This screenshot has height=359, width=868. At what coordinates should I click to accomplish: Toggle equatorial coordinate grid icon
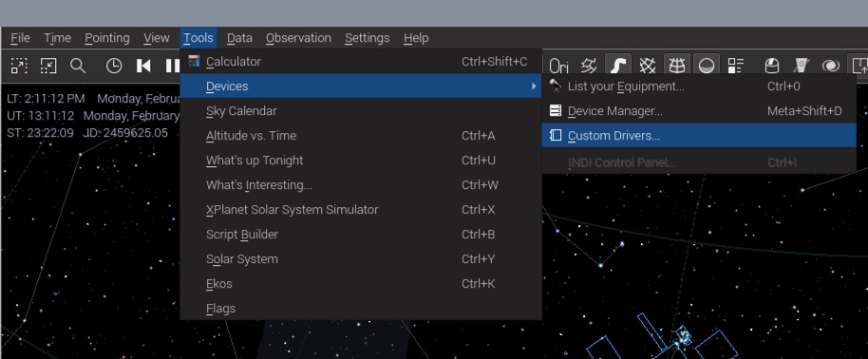pyautogui.click(x=647, y=66)
